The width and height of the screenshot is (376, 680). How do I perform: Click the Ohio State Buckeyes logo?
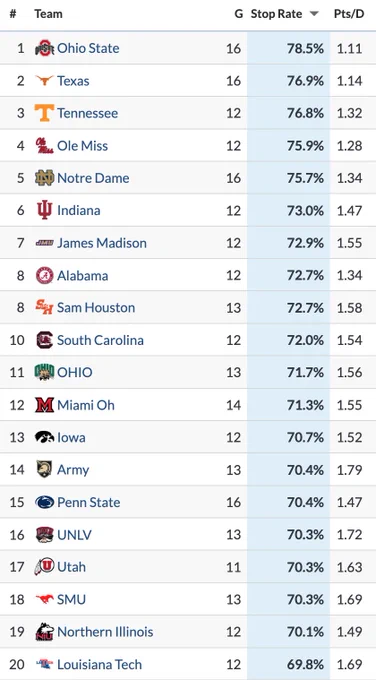[x=44, y=48]
